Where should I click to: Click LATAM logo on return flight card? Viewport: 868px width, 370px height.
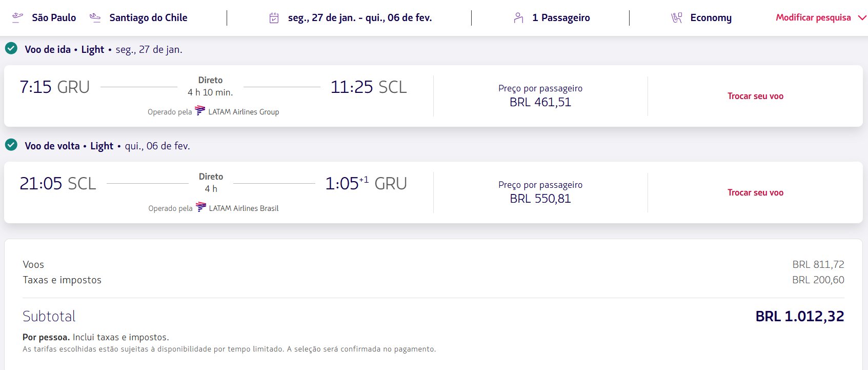[201, 207]
